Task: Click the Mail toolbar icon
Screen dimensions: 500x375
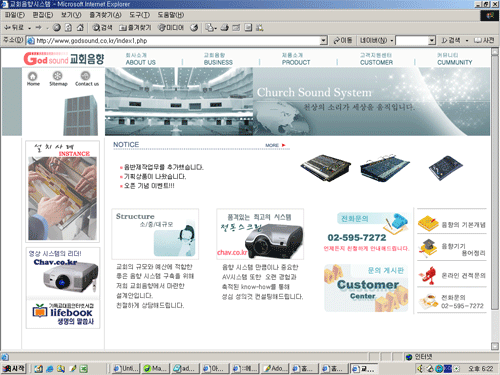Action: [x=210, y=28]
